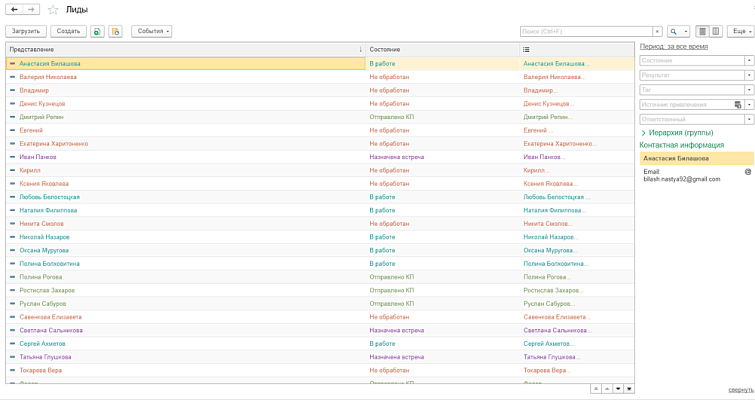Open the Период: за все время link
Image resolution: width=755 pixels, height=400 pixels.
[673, 47]
